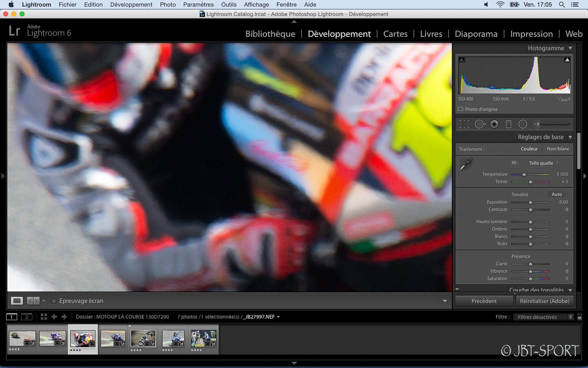Viewport: 588px width, 368px height.
Task: Collapse the Réglages de base panel
Action: [x=570, y=137]
